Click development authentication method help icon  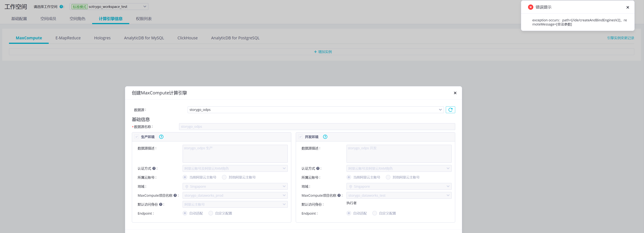[x=318, y=169]
